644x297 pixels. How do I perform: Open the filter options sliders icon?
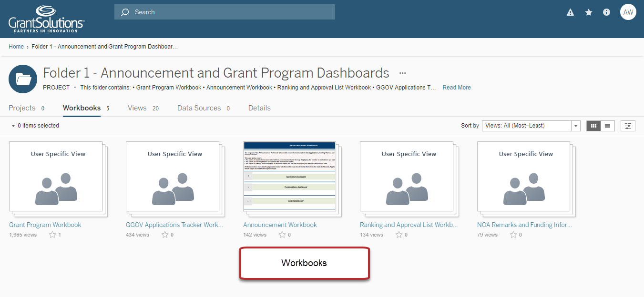click(x=628, y=126)
